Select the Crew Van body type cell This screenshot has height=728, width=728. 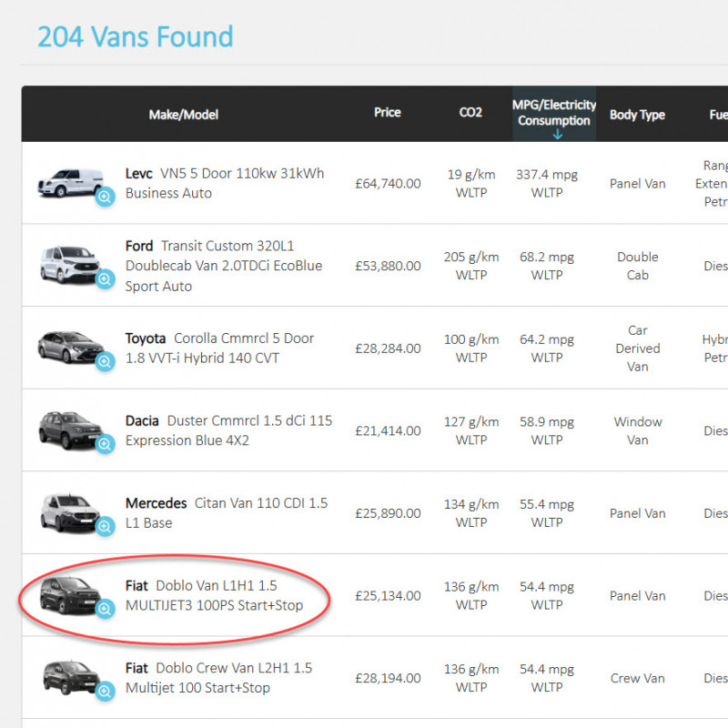[638, 678]
